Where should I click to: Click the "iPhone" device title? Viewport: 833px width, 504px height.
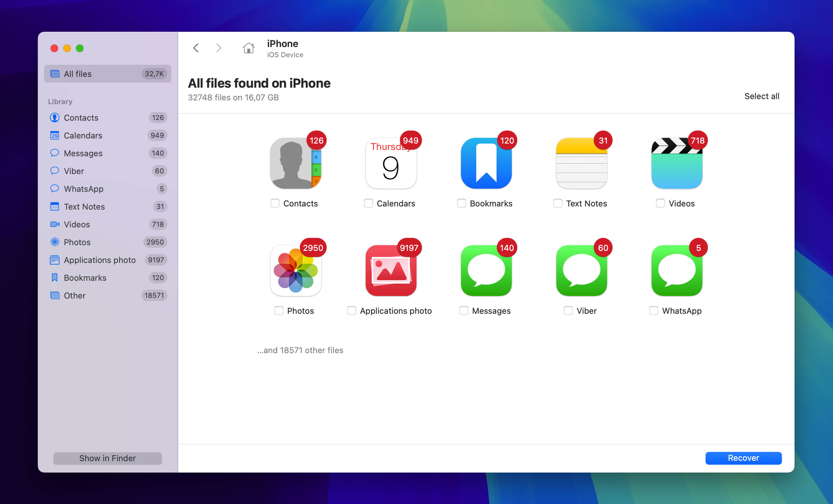coord(283,44)
